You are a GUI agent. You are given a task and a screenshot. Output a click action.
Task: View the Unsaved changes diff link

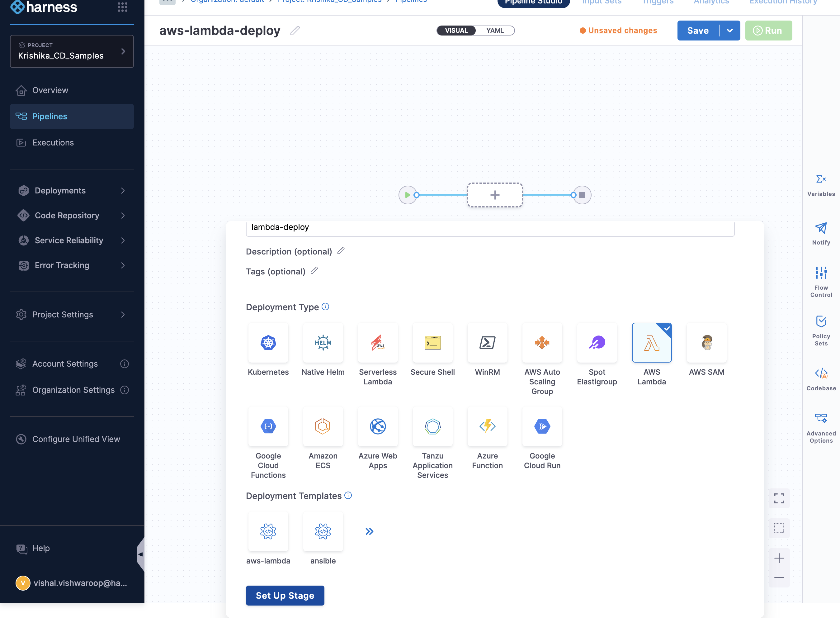(x=622, y=30)
